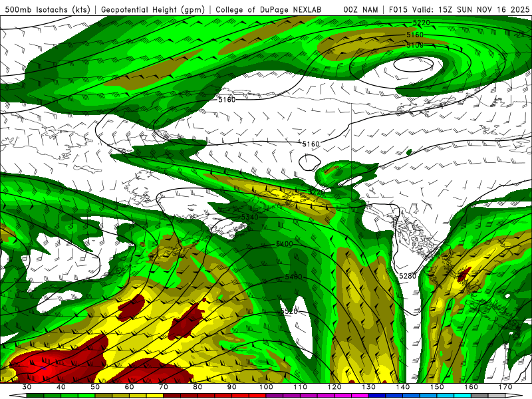Click the 100 value on the color scale
The width and height of the screenshot is (532, 399).
pyautogui.click(x=266, y=387)
